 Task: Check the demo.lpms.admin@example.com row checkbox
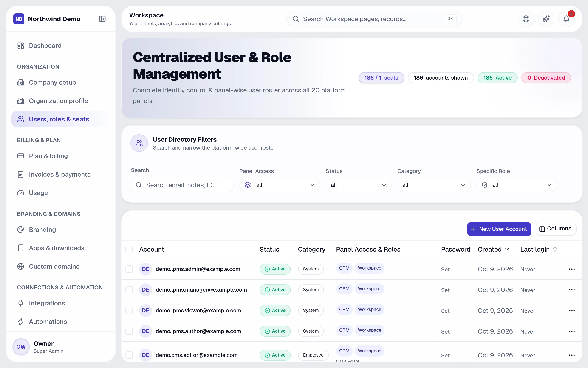(x=129, y=269)
